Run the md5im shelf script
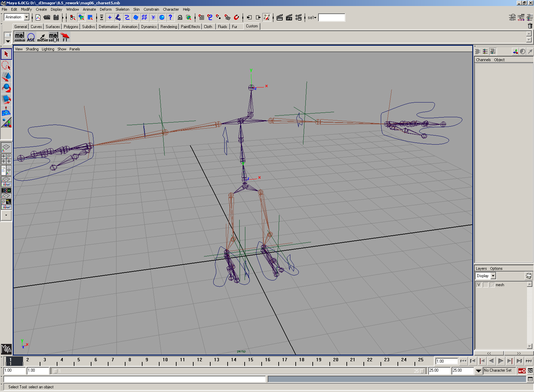This screenshot has width=534, height=392. pyautogui.click(x=42, y=37)
